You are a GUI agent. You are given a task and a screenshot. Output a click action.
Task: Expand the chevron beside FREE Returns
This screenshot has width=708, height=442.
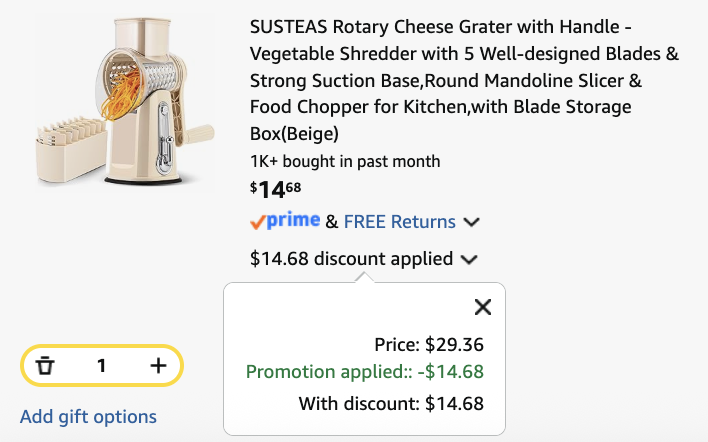pyautogui.click(x=471, y=222)
